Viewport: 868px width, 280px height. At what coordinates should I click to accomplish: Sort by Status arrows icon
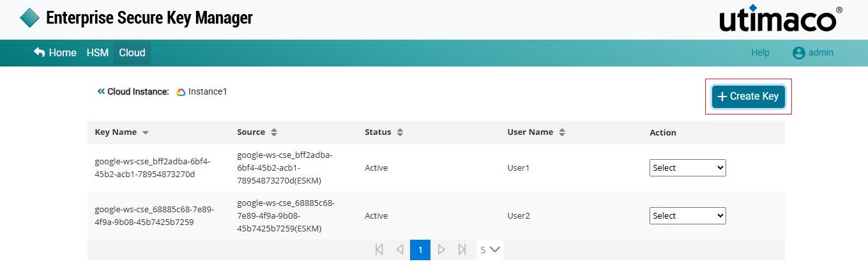pyautogui.click(x=400, y=132)
